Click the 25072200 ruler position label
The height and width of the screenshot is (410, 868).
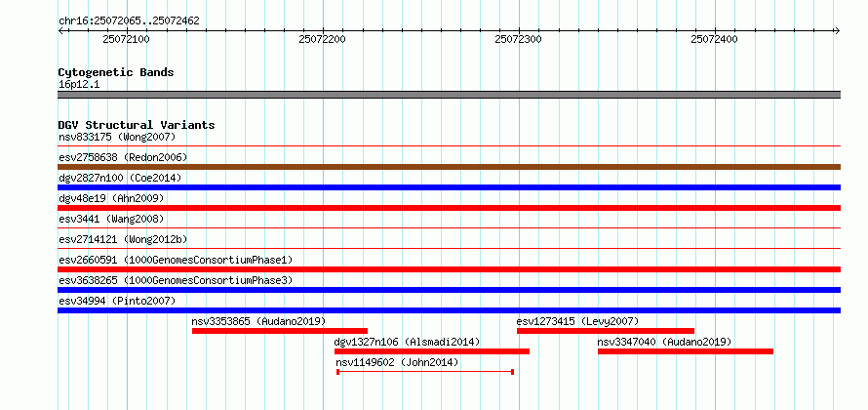(322, 39)
